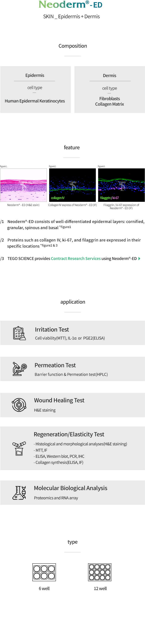Click the Molecular Biological Analysis heading

coord(70,488)
